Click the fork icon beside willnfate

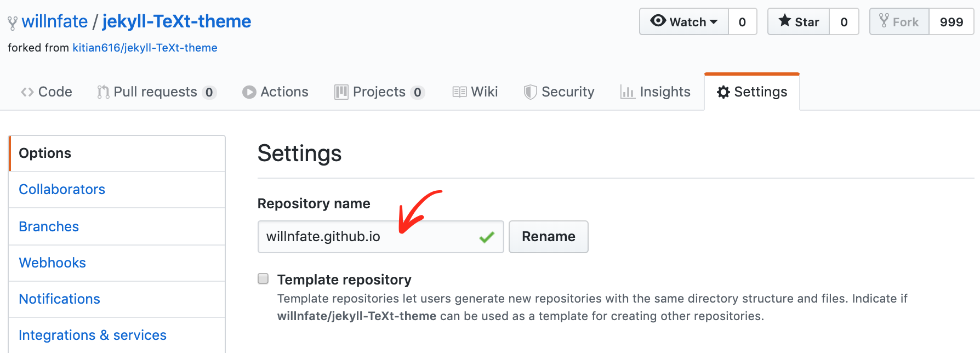click(x=12, y=23)
